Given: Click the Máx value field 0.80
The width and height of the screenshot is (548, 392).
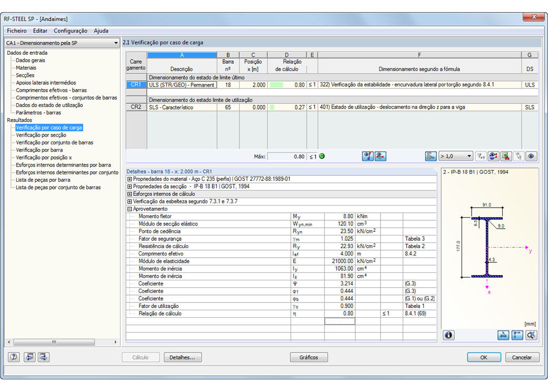Looking at the screenshot, I should coord(287,156).
